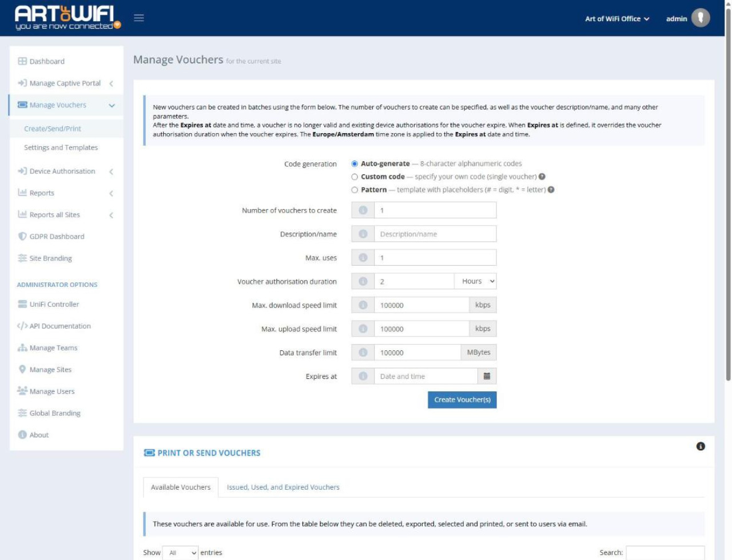
Task: Expand the Manage Captive Portal menu
Action: (x=66, y=83)
